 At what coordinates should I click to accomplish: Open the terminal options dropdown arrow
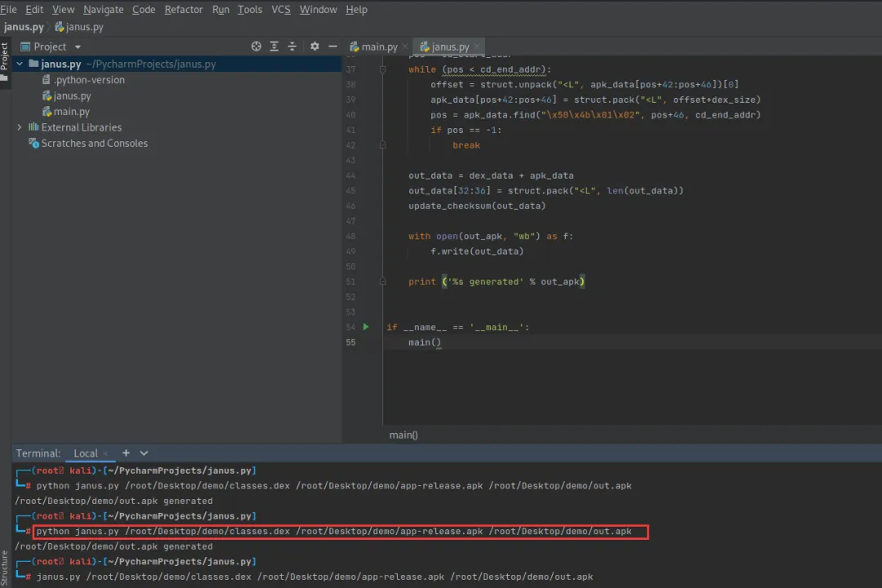[x=145, y=453]
